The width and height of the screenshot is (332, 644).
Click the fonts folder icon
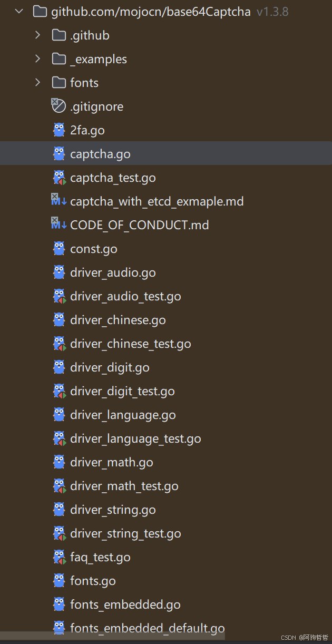[x=59, y=82]
